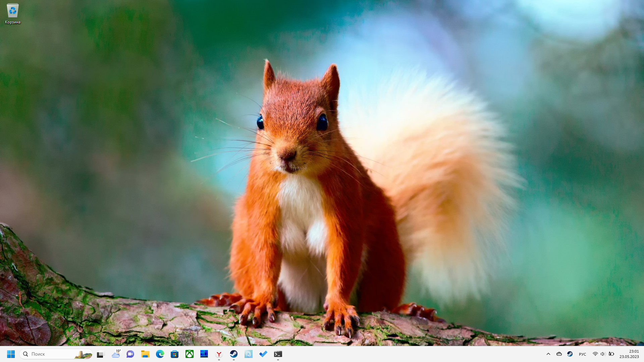Launch the Xbox app
This screenshot has height=362, width=644.
click(x=190, y=354)
